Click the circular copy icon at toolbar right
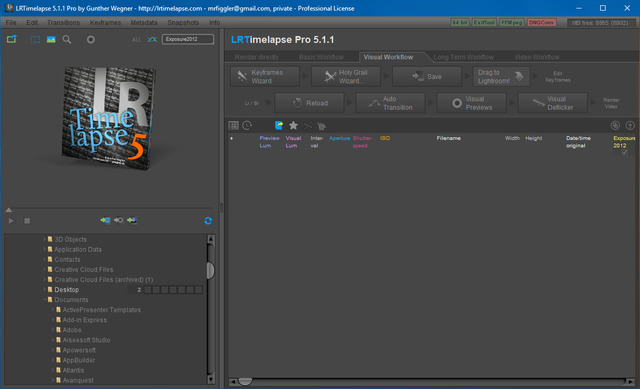 [x=615, y=125]
